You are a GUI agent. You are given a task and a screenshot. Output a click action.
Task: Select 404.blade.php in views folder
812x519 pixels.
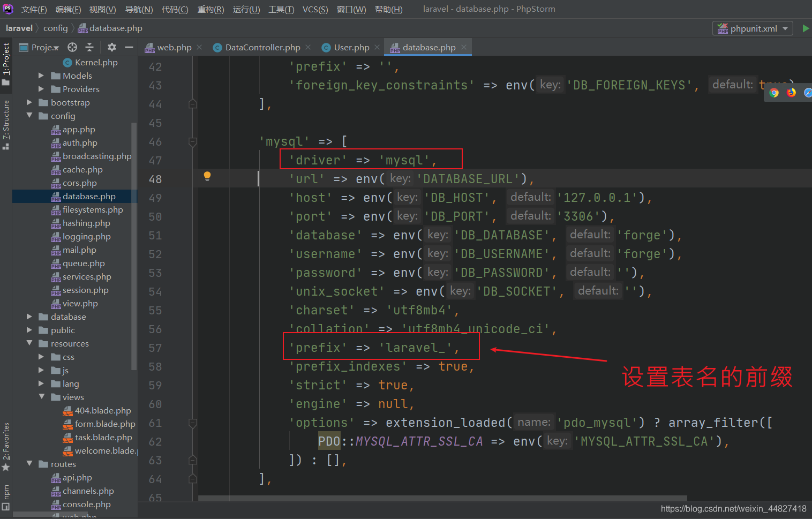coord(97,410)
